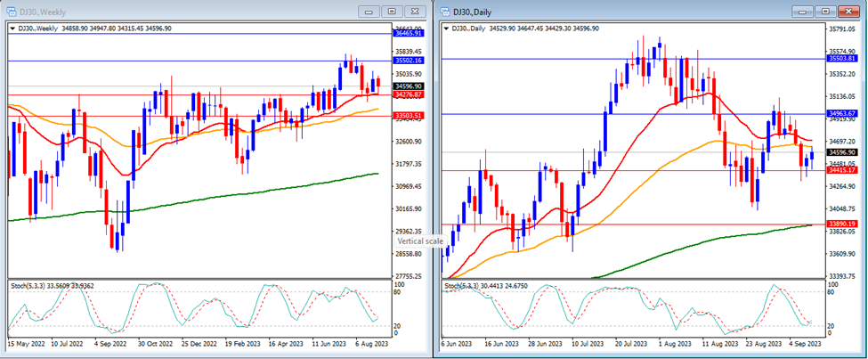
Task: Click the 33503.51 red price label in Weekly chart
Action: coord(409,116)
